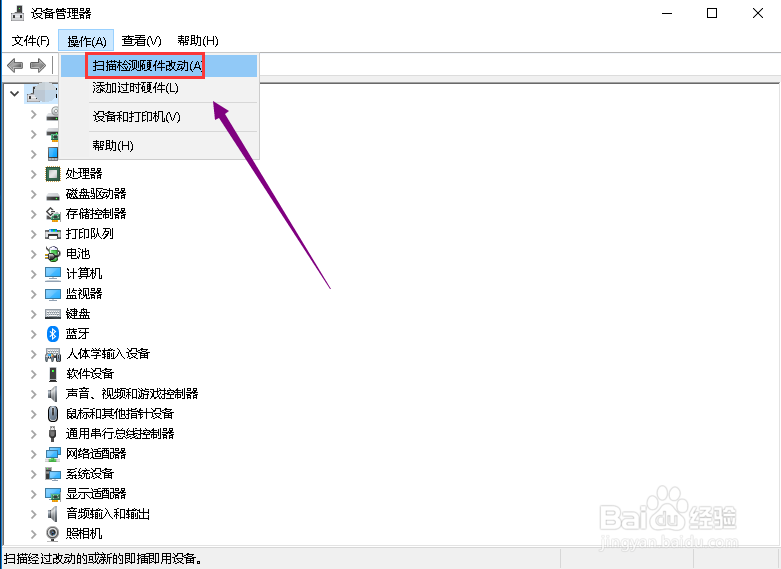Viewport: 781px width, 569px height.
Task: Click the 磁盘驱动器 disk drive icon
Action: point(53,195)
